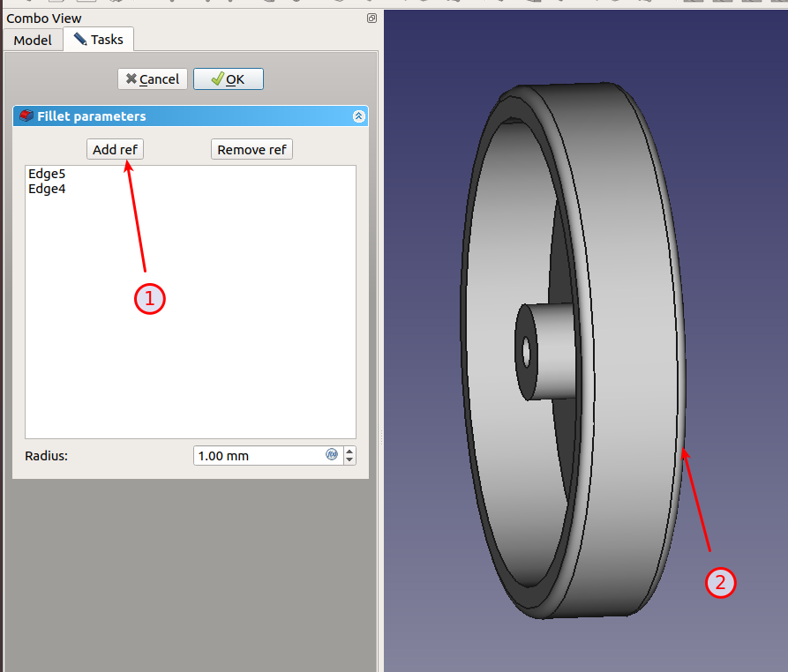The image size is (788, 672).
Task: Select the Tasks tab
Action: (99, 40)
